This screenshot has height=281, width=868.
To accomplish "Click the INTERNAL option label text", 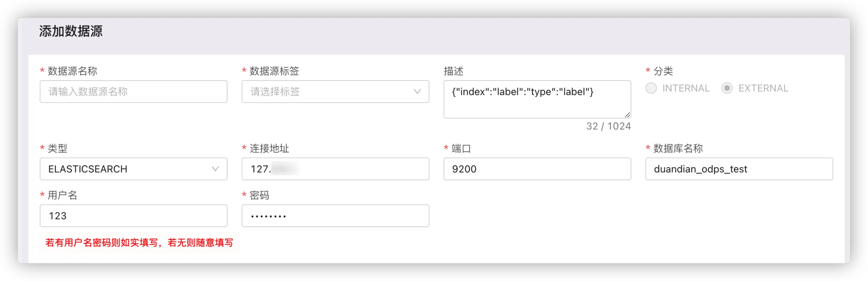I will (686, 88).
